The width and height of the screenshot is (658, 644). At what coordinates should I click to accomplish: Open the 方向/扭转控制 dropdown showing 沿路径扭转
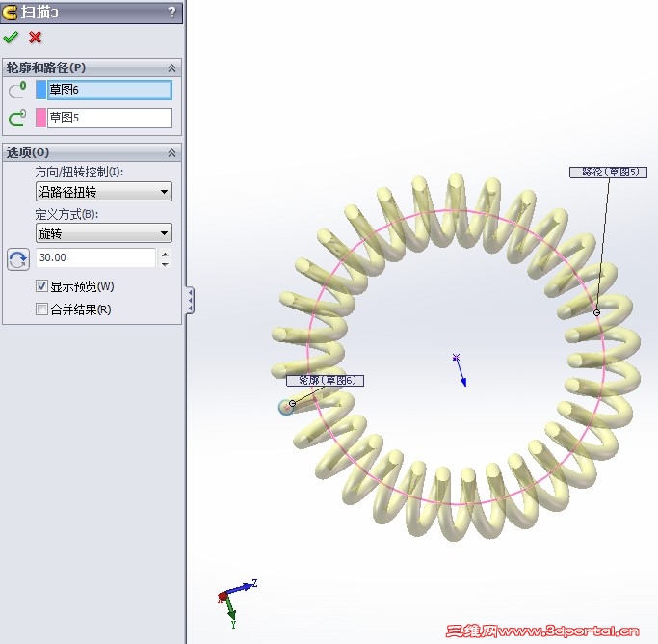coord(104,192)
